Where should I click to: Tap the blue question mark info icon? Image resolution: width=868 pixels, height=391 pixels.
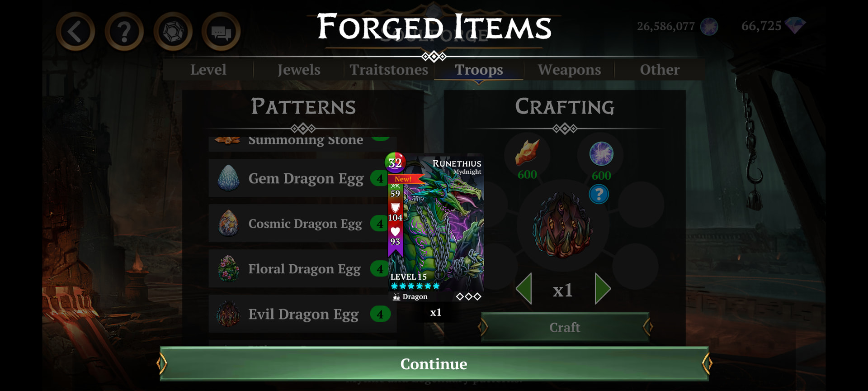(x=599, y=195)
